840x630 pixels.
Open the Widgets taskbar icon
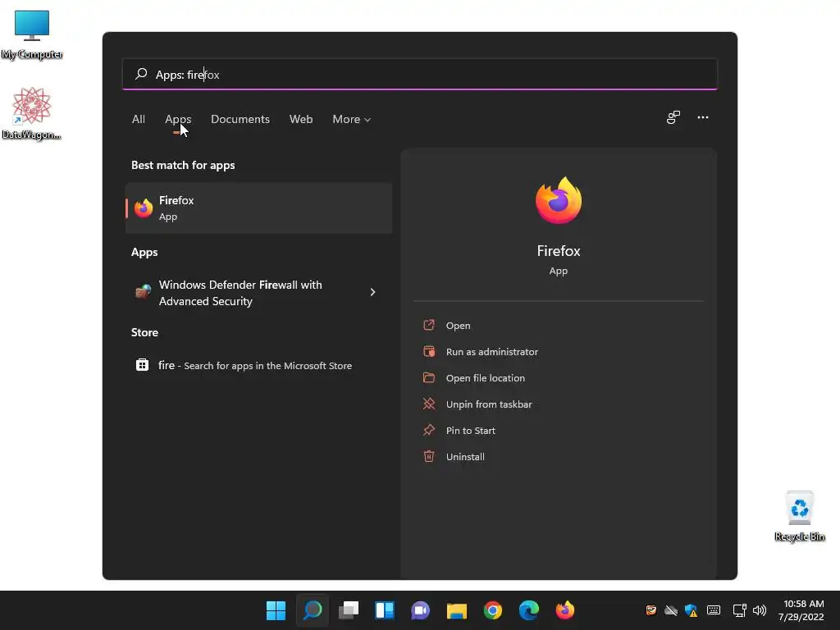click(385, 610)
